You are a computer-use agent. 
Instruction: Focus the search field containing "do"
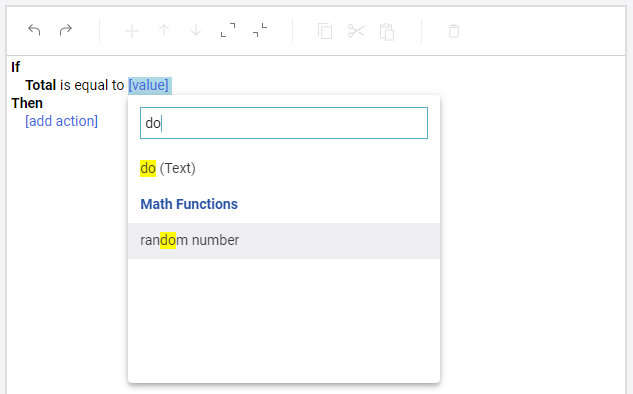[284, 123]
